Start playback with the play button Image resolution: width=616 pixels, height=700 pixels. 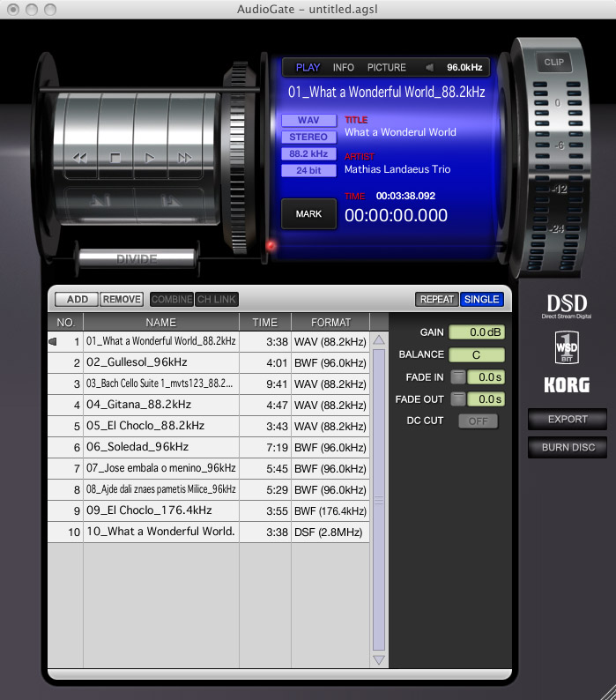coord(150,159)
